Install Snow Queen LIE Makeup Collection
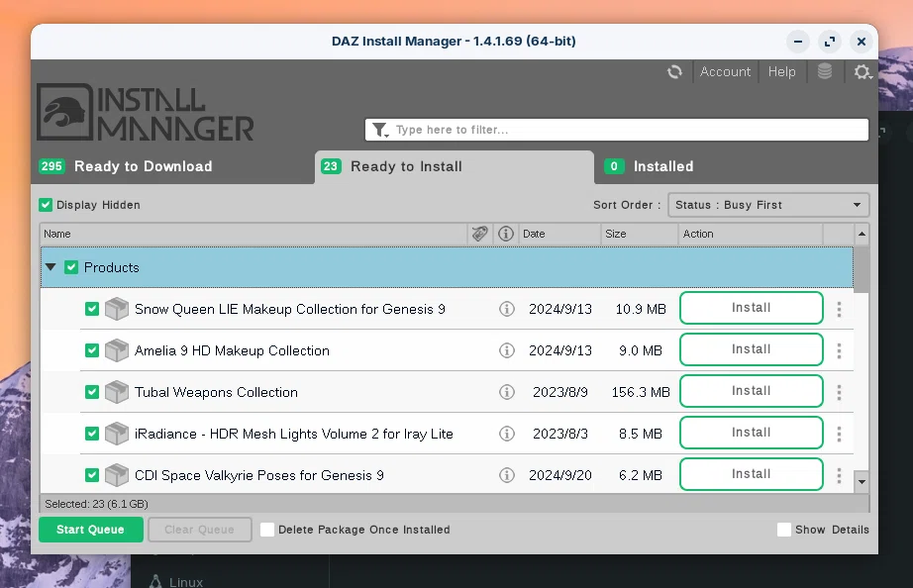 point(752,308)
